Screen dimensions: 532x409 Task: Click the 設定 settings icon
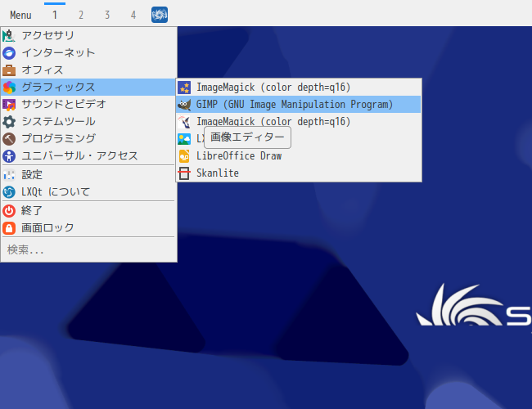click(9, 175)
